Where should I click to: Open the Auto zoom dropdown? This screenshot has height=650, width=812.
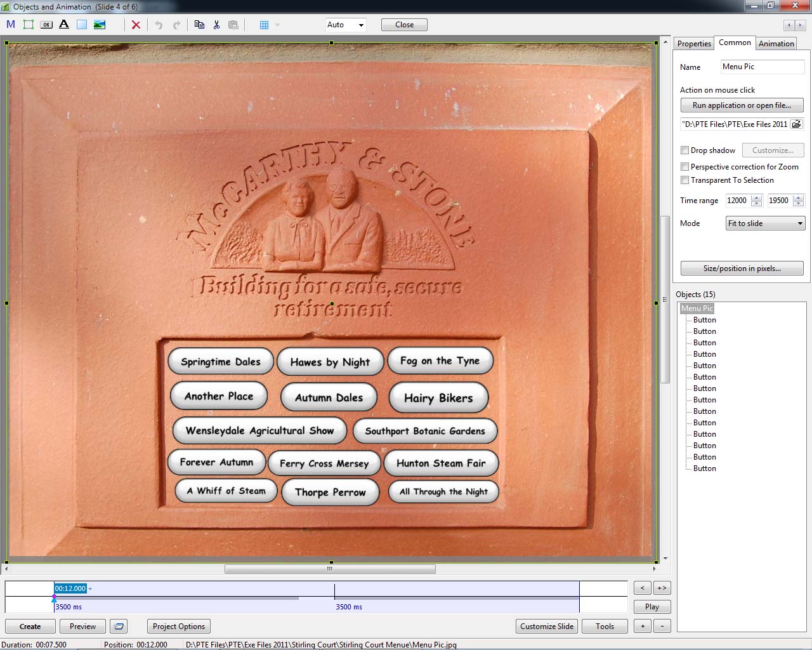tap(346, 25)
